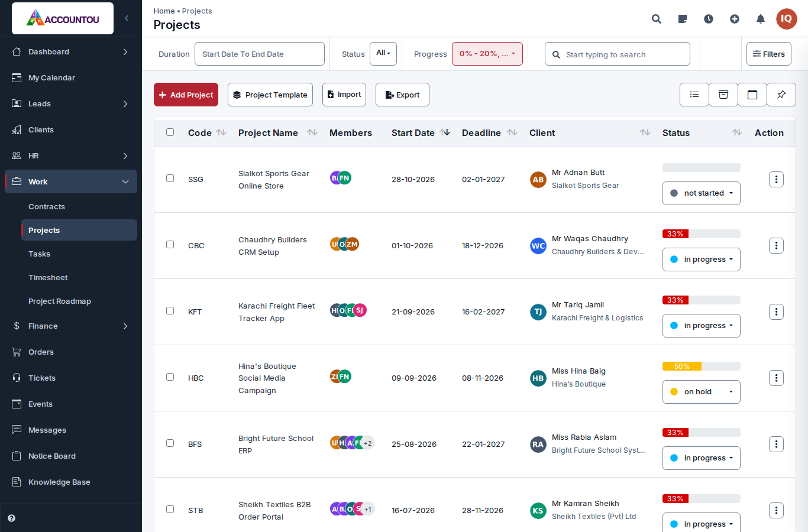
Task: Toggle select-all checkbox in table header
Action: tap(170, 132)
